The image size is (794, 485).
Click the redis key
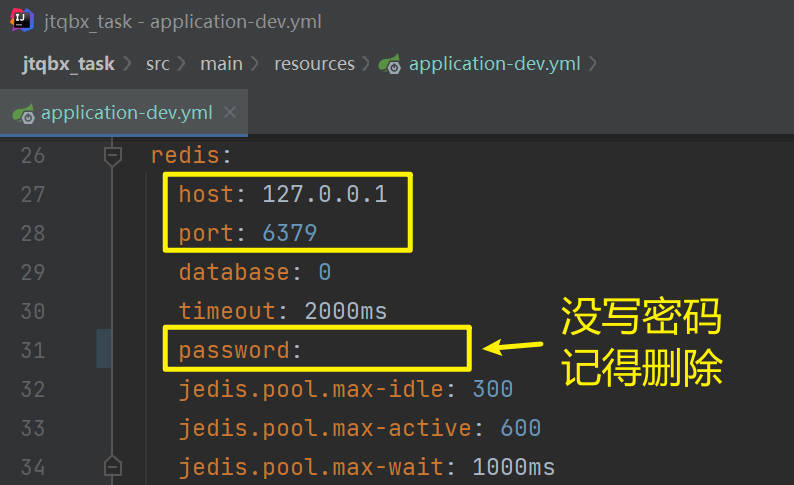coord(185,155)
